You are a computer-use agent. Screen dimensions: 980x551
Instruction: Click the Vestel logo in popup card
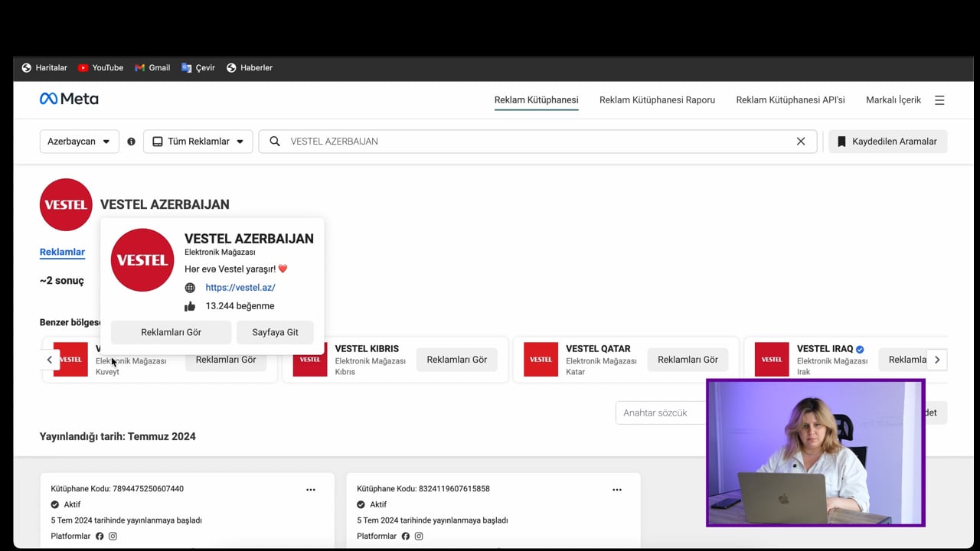click(x=142, y=259)
